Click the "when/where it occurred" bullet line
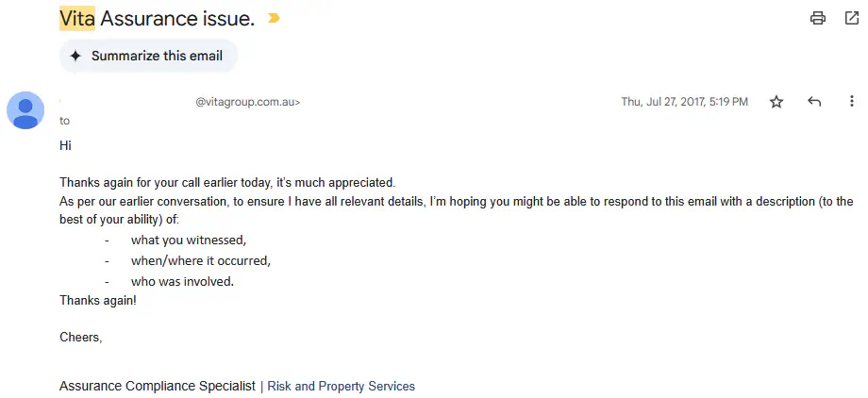Image resolution: width=868 pixels, height=398 pixels. [201, 260]
